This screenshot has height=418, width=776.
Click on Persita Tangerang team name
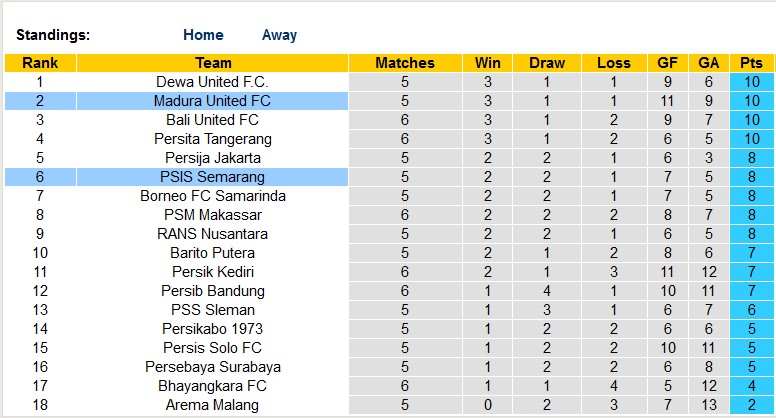point(213,139)
